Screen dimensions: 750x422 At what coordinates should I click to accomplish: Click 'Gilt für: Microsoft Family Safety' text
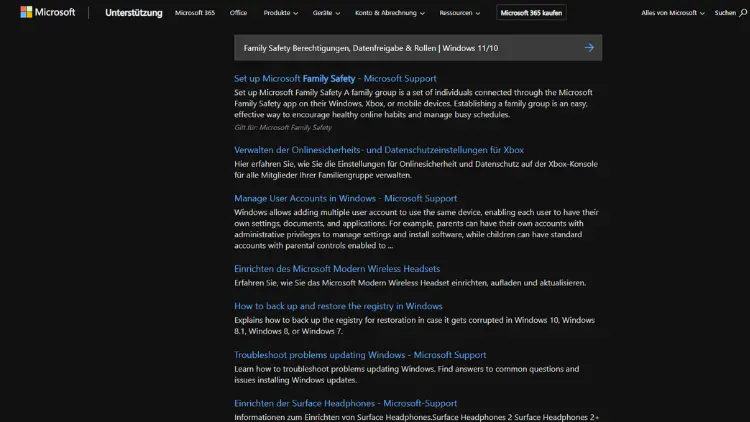coord(283,127)
